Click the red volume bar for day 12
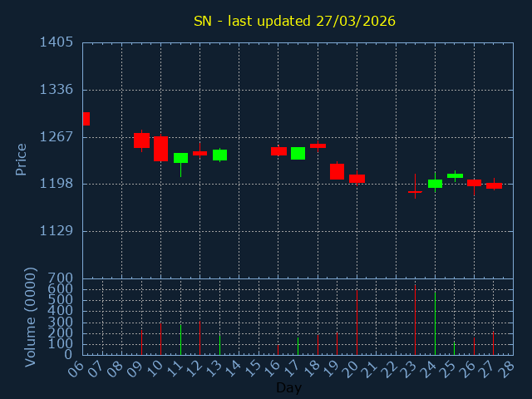The image size is (532, 399). pos(199,338)
